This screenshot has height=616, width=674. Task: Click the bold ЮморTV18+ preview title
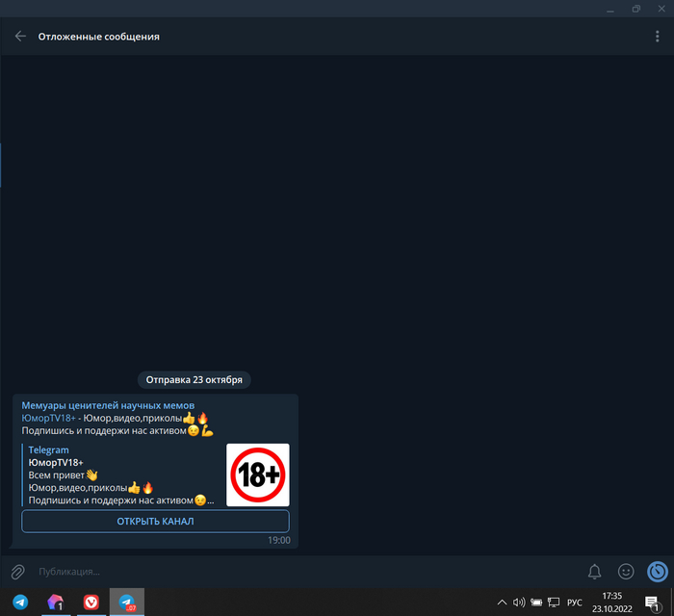point(56,463)
